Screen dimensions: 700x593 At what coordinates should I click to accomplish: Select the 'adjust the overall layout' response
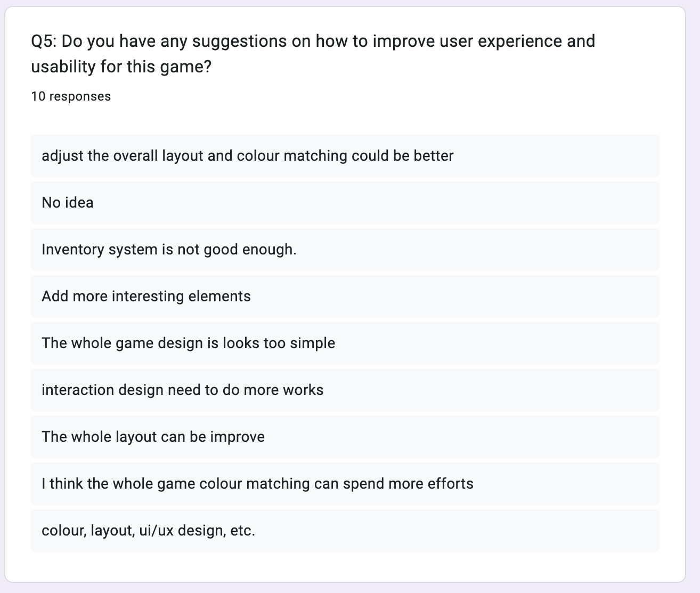(x=345, y=156)
